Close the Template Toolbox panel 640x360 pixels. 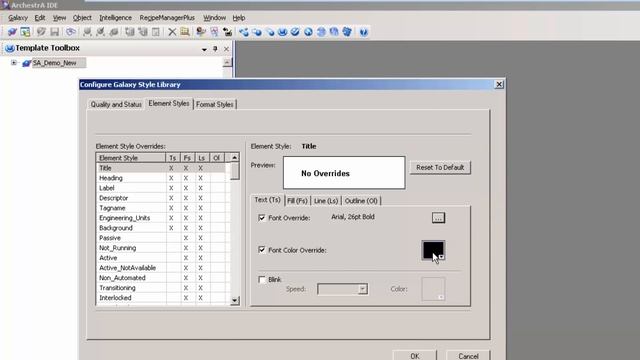tap(226, 49)
